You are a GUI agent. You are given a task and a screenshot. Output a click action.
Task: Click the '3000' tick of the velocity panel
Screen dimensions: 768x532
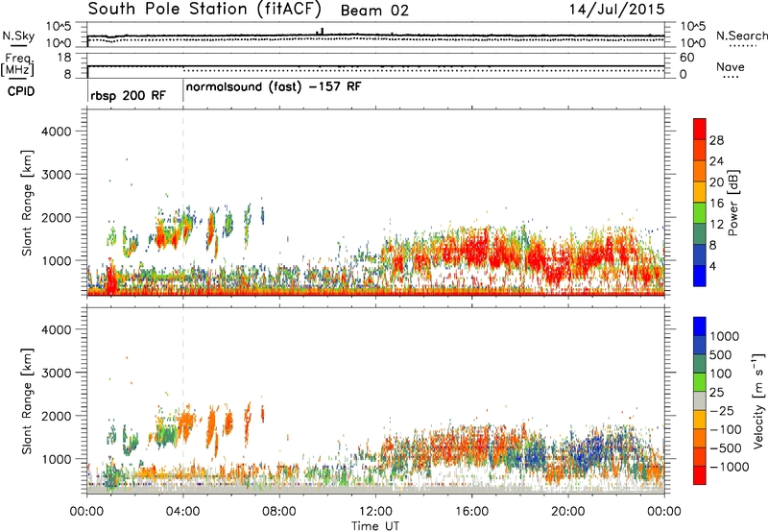click(56, 373)
